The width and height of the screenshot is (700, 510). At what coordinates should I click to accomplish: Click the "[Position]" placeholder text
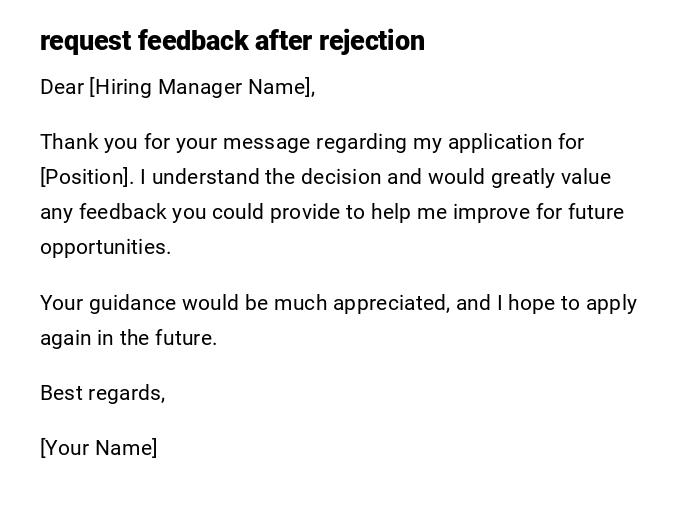86,178
